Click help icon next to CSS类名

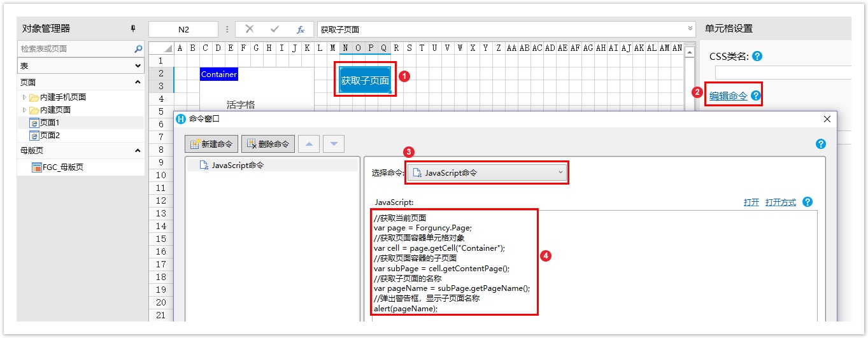(x=757, y=56)
